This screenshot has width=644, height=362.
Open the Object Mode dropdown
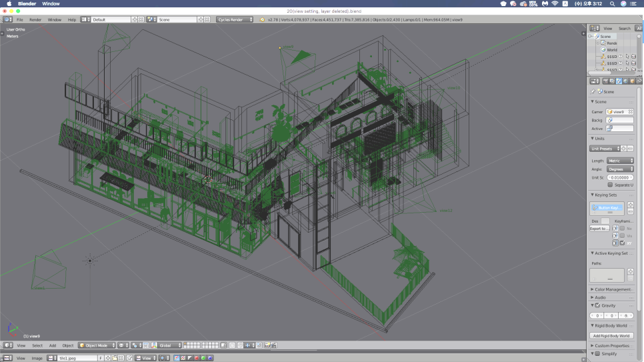(96, 345)
